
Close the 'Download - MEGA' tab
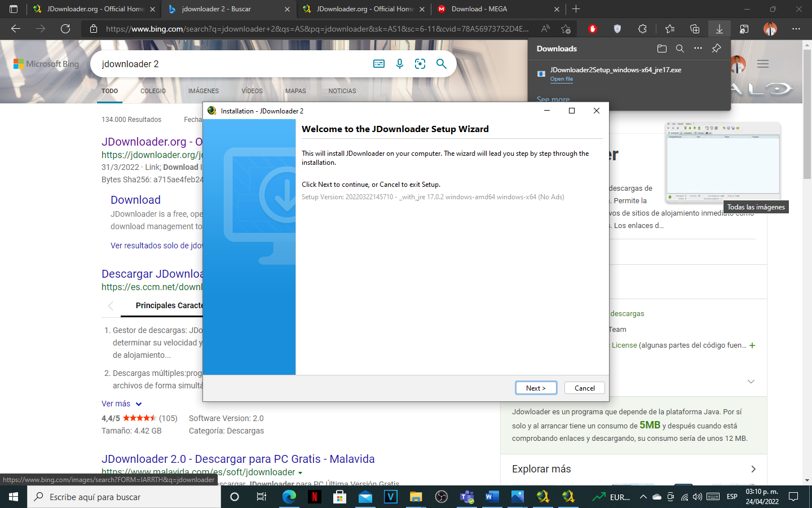coord(557,9)
